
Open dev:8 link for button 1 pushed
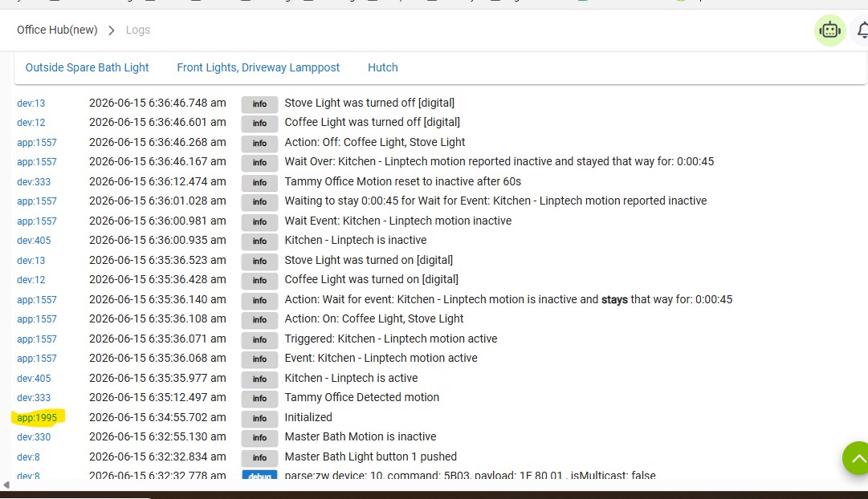click(x=28, y=457)
